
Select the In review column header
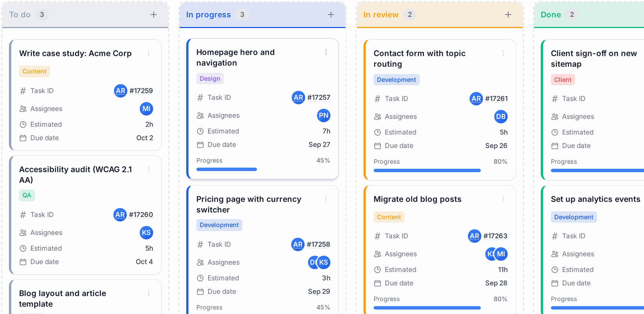pyautogui.click(x=440, y=15)
